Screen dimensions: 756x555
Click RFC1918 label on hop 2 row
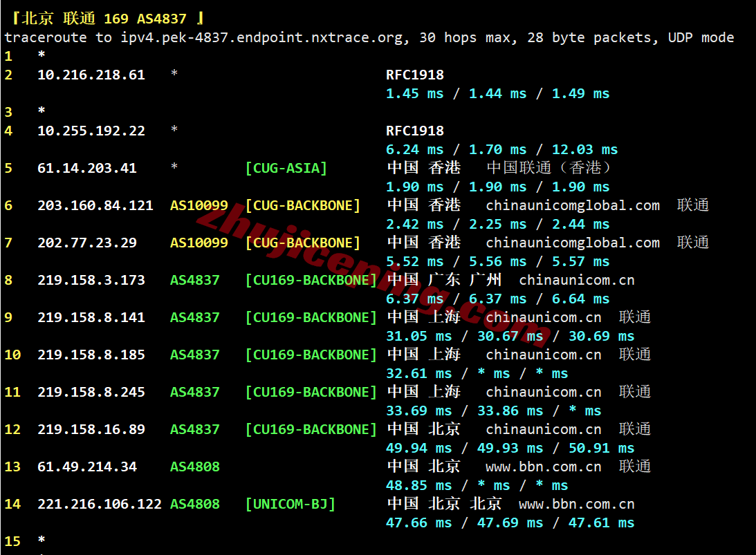[415, 75]
